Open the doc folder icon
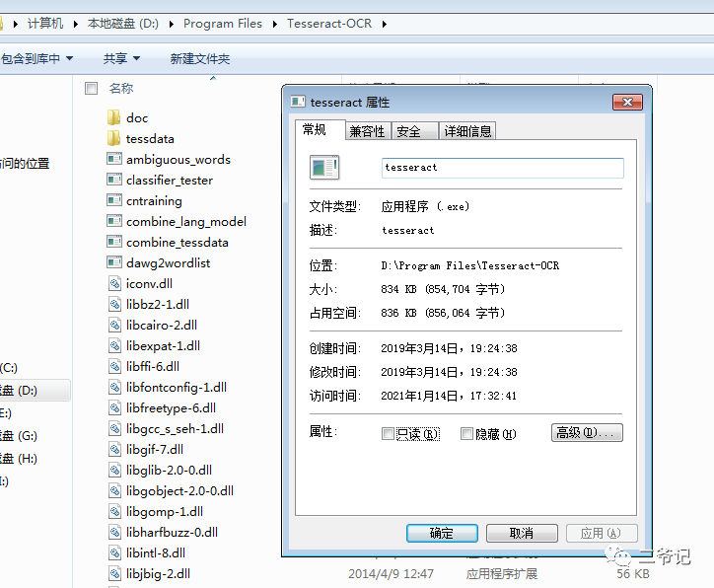The width and height of the screenshot is (714, 588). click(113, 117)
